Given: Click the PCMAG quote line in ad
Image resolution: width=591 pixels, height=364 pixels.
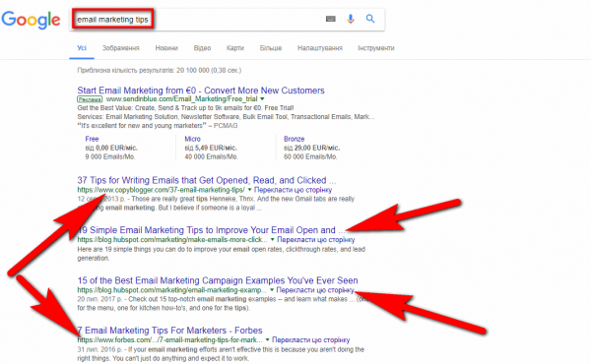Looking at the screenshot, I should pyautogui.click(x=158, y=126).
